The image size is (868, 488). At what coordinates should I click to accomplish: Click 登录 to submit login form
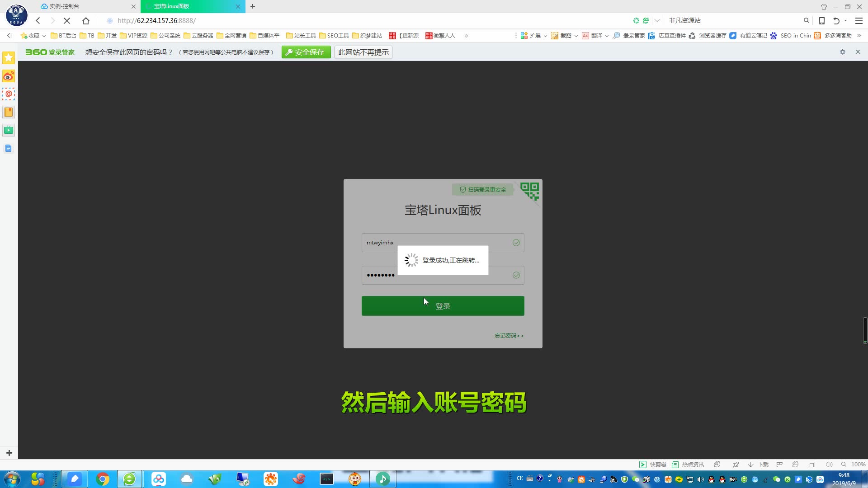point(443,305)
